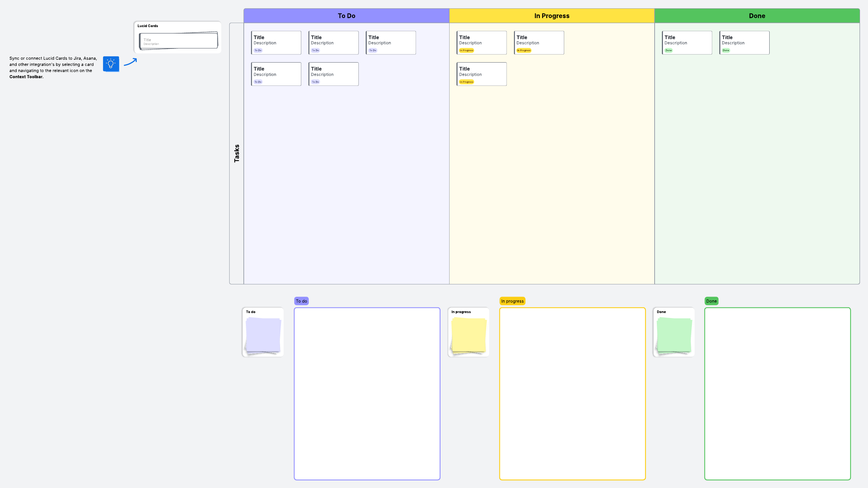Select first card in To Do column
868x488 pixels.
pyautogui.click(x=276, y=42)
